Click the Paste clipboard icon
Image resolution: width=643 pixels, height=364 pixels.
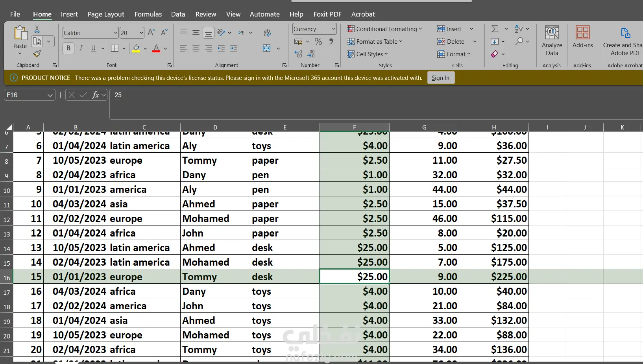coord(20,33)
